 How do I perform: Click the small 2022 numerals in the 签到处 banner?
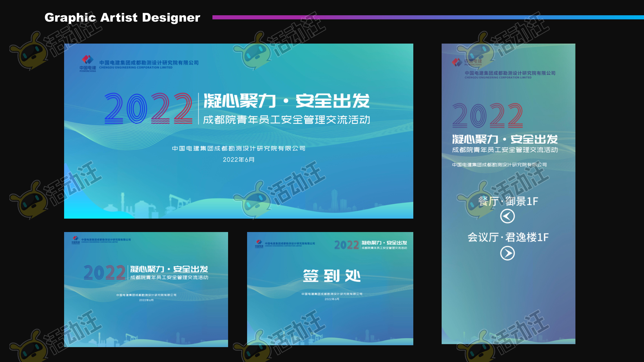pyautogui.click(x=346, y=245)
